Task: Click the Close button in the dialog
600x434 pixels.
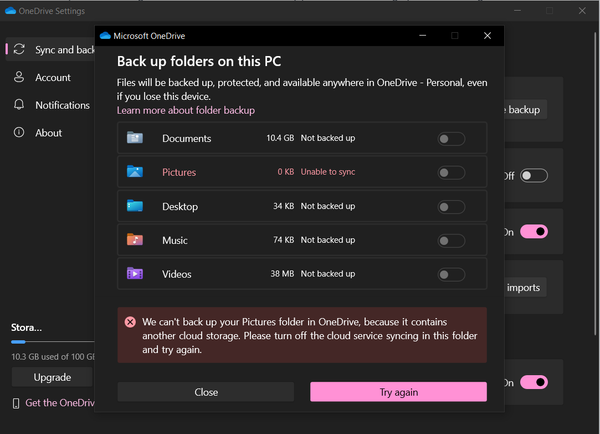Action: (x=206, y=392)
